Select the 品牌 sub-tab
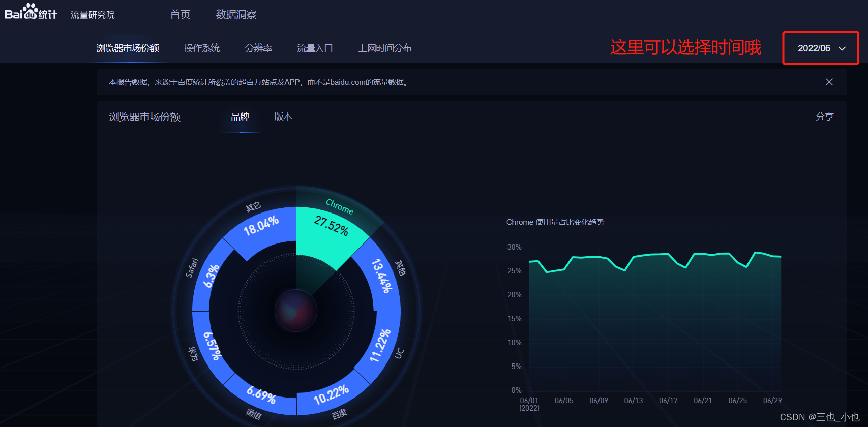The height and width of the screenshot is (427, 868). pyautogui.click(x=240, y=117)
